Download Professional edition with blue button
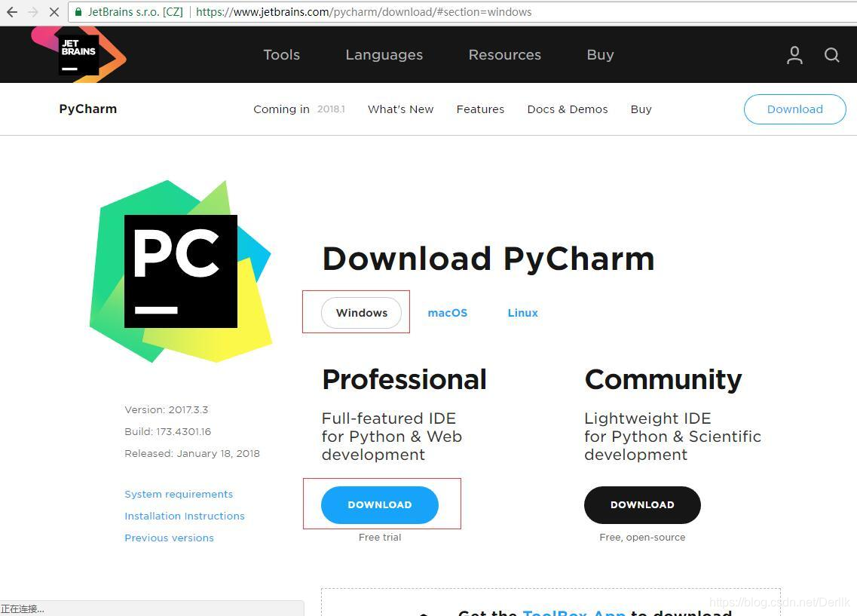Viewport: 857px width, 616px height. [380, 504]
